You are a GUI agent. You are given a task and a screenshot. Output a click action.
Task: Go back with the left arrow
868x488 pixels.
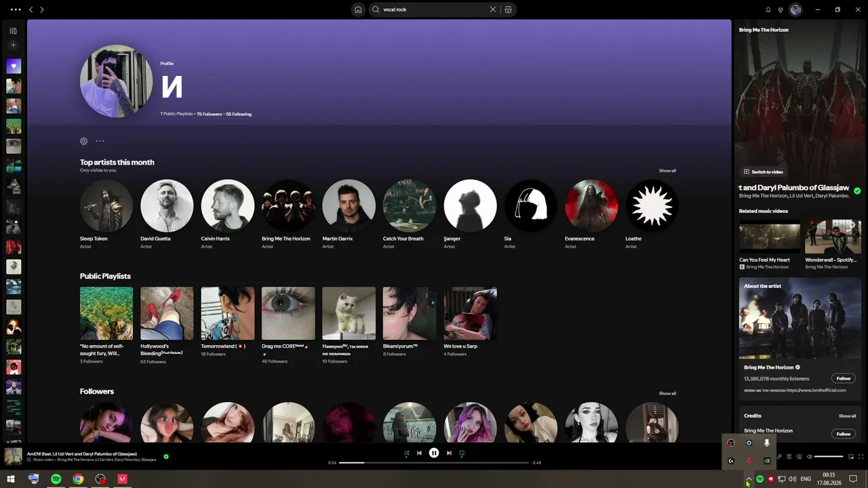coord(31,9)
